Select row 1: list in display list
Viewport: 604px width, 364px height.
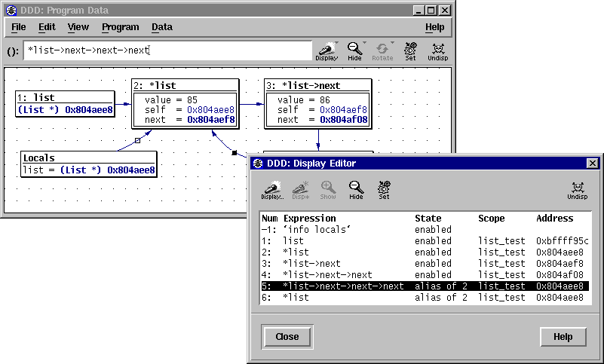(x=425, y=241)
